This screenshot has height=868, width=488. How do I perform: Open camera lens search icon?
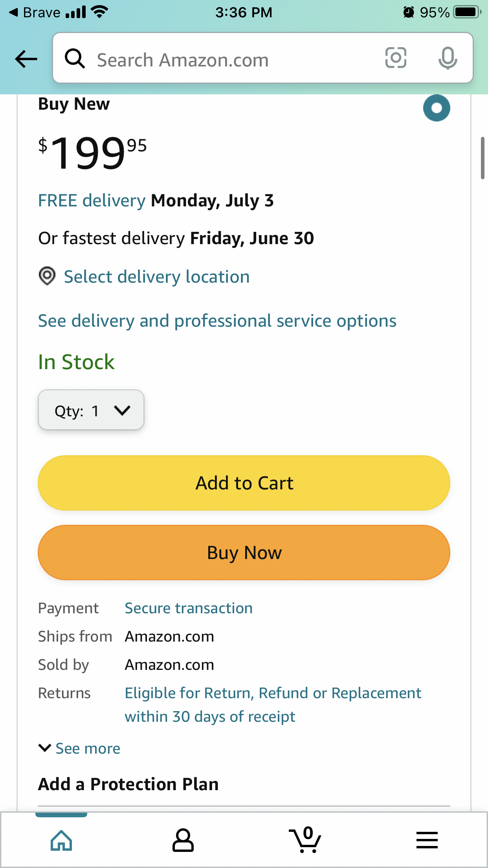coord(396,58)
